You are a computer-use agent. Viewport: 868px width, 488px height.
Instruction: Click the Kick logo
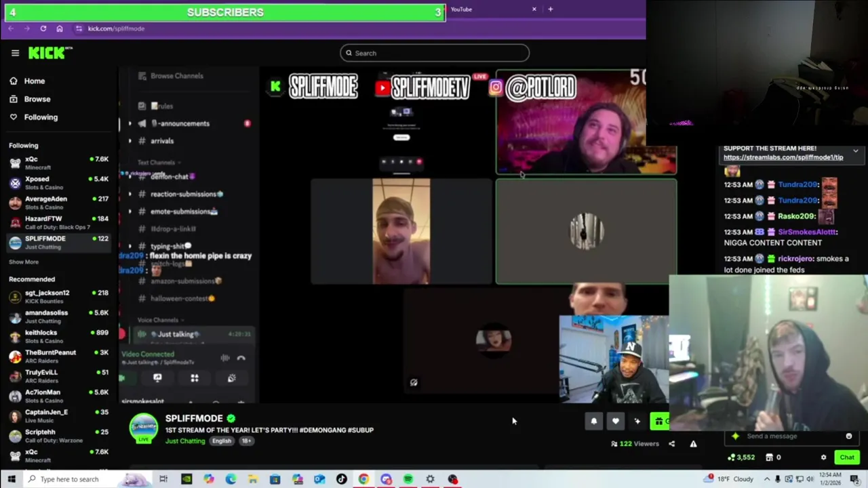[x=50, y=53]
